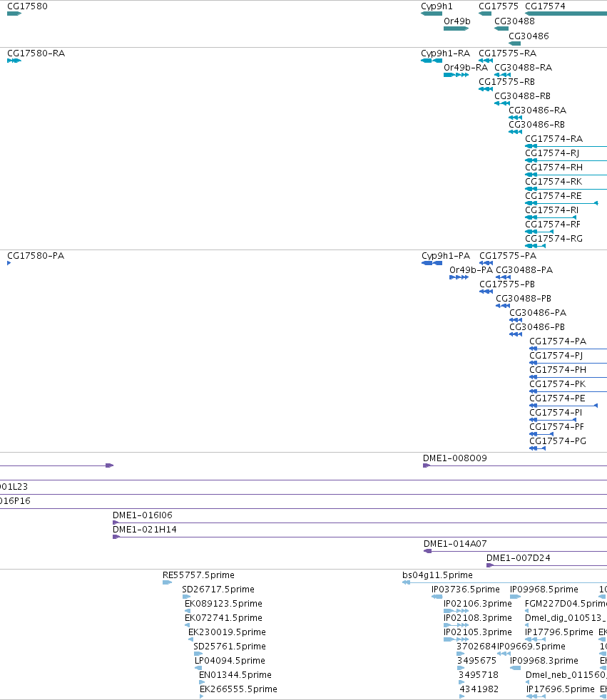This screenshot has height=700, width=607.
Task: Select the IP02106.3prime EST label
Action: click(477, 604)
